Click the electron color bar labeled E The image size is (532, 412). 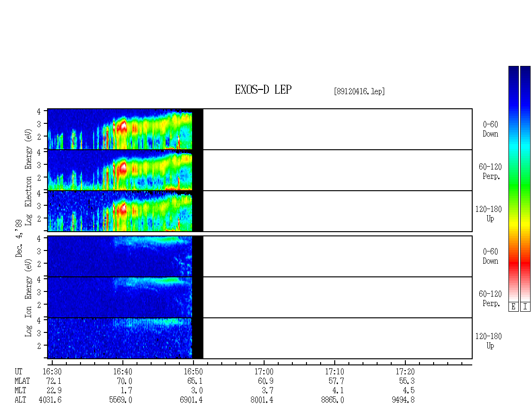[x=513, y=184]
